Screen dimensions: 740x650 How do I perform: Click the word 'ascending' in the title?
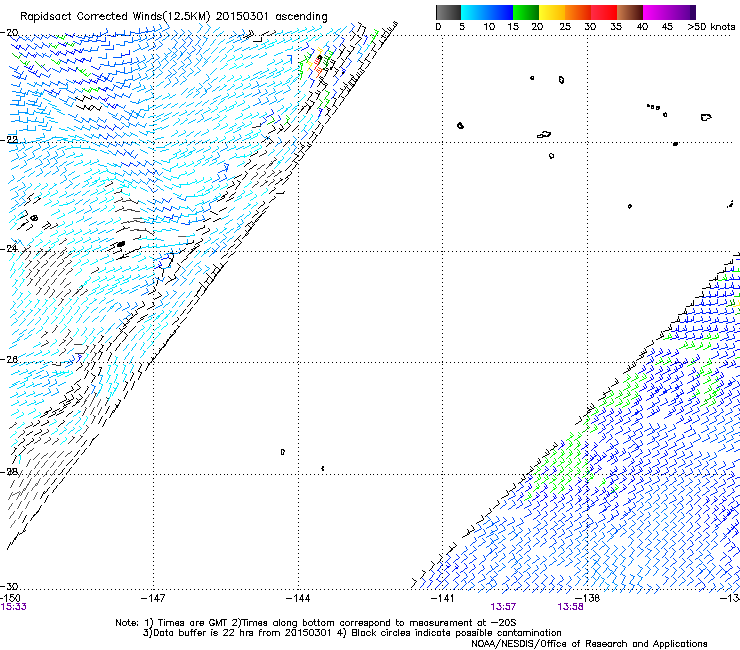(x=301, y=17)
